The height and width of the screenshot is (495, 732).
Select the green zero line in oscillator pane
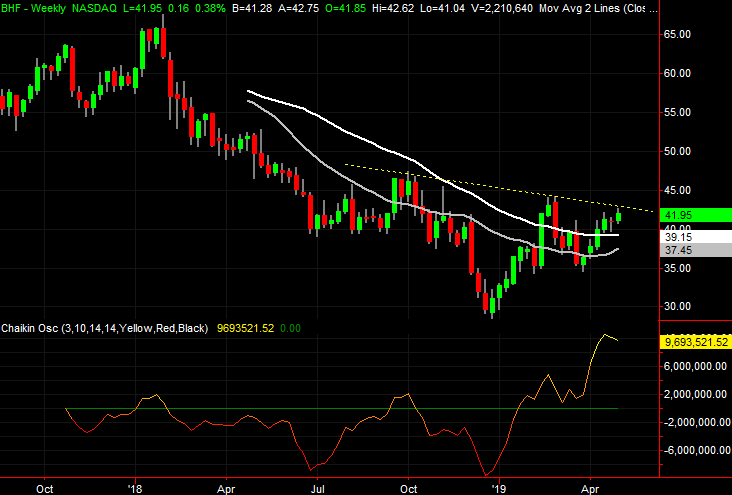[x=341, y=409]
